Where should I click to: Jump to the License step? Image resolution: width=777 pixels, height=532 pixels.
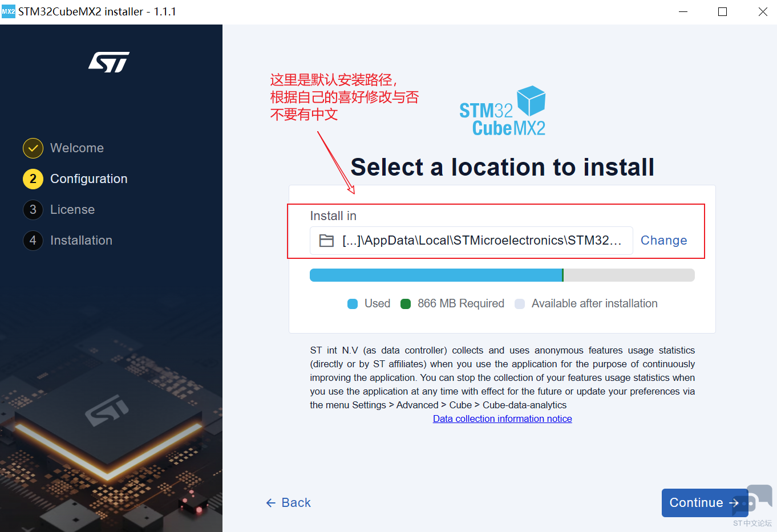(72, 210)
